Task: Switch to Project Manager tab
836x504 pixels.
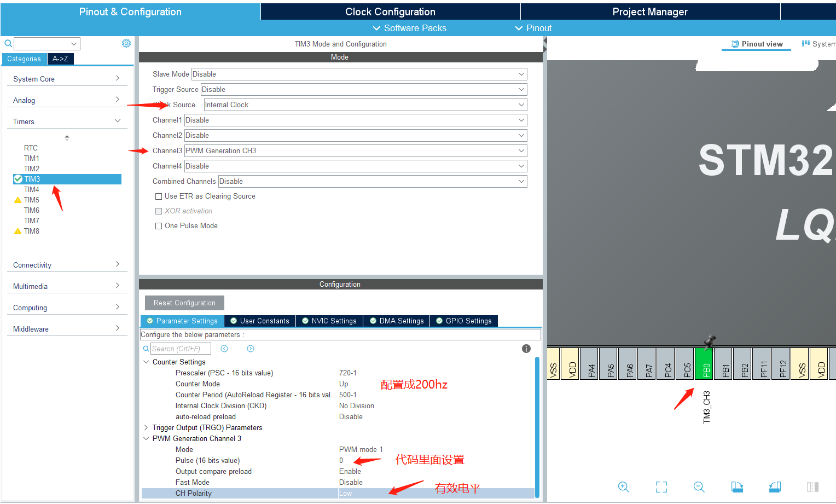Action: pos(650,11)
